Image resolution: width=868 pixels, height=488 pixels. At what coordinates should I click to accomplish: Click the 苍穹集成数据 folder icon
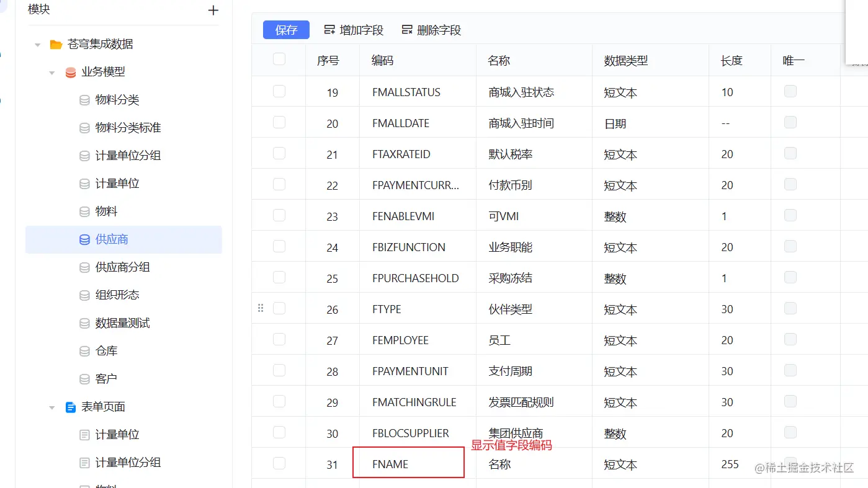[x=56, y=44]
